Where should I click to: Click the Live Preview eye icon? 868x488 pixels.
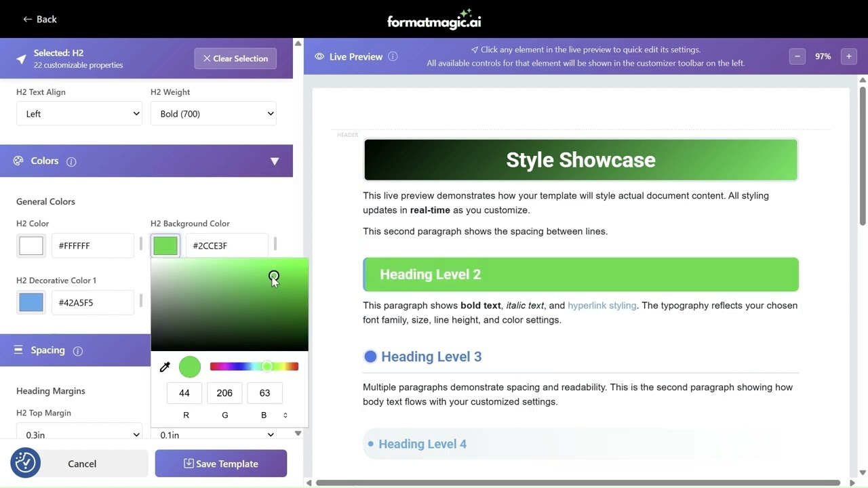(319, 57)
